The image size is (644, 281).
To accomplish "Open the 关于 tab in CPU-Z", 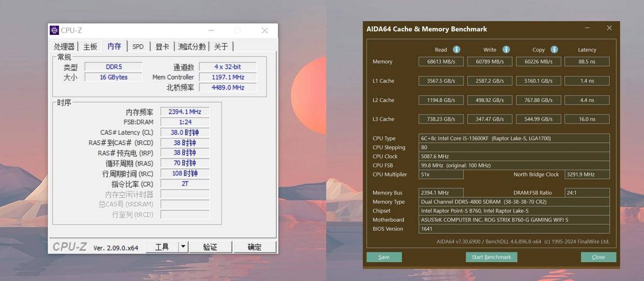I will coord(221,46).
